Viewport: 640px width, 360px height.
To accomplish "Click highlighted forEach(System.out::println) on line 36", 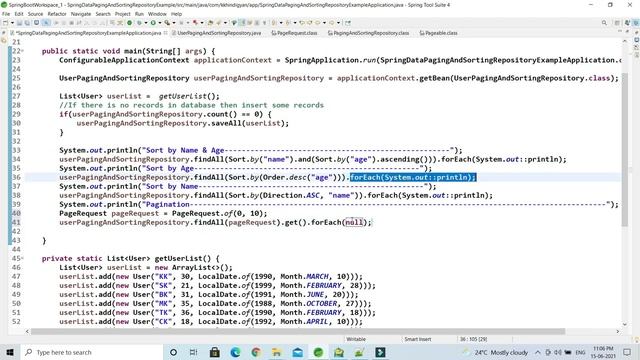I will pyautogui.click(x=413, y=177).
